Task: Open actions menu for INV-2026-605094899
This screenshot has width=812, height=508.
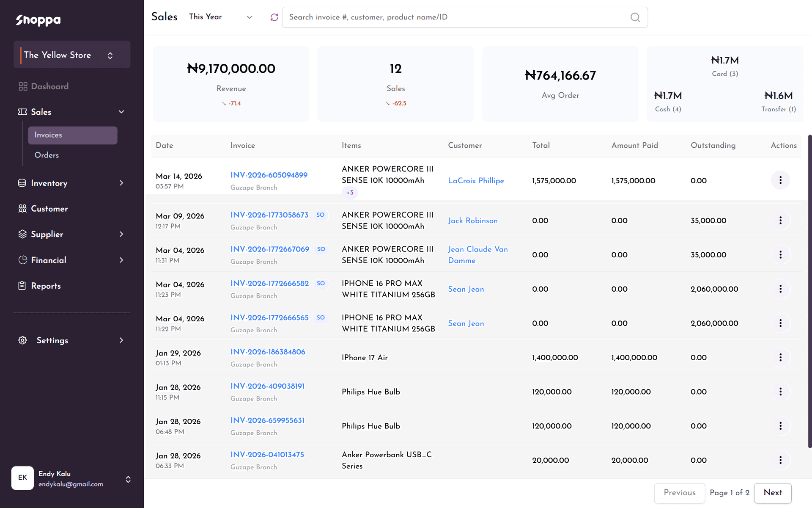Action: [x=780, y=180]
